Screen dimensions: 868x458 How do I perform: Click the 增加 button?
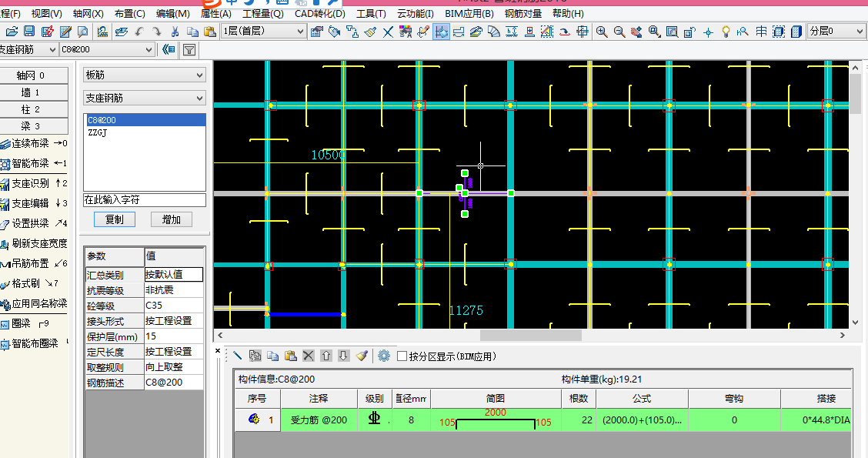[x=172, y=219]
